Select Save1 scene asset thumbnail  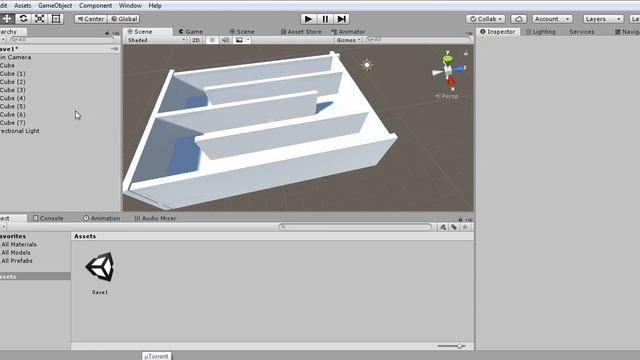pos(100,267)
